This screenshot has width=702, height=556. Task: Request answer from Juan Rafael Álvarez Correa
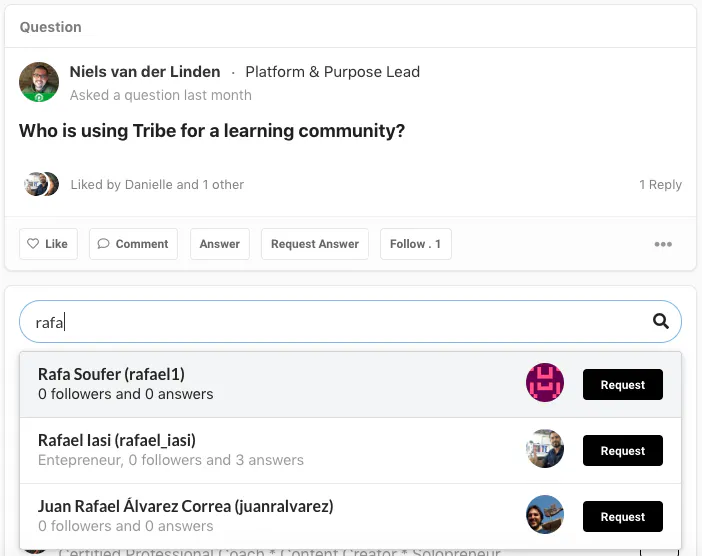[x=622, y=517]
